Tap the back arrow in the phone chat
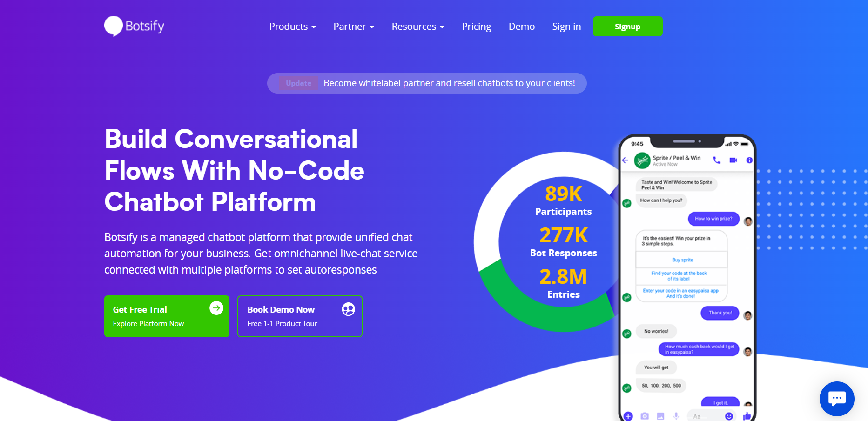 [x=625, y=160]
